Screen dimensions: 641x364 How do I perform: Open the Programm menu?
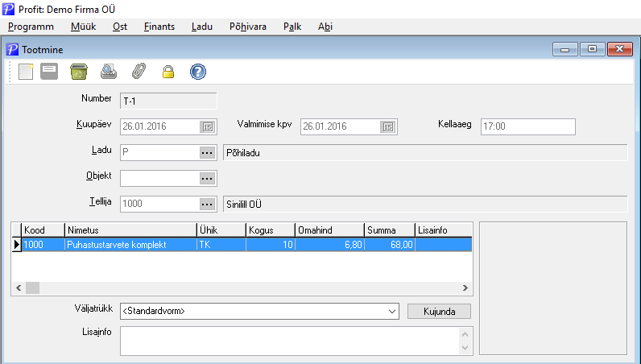pos(31,27)
